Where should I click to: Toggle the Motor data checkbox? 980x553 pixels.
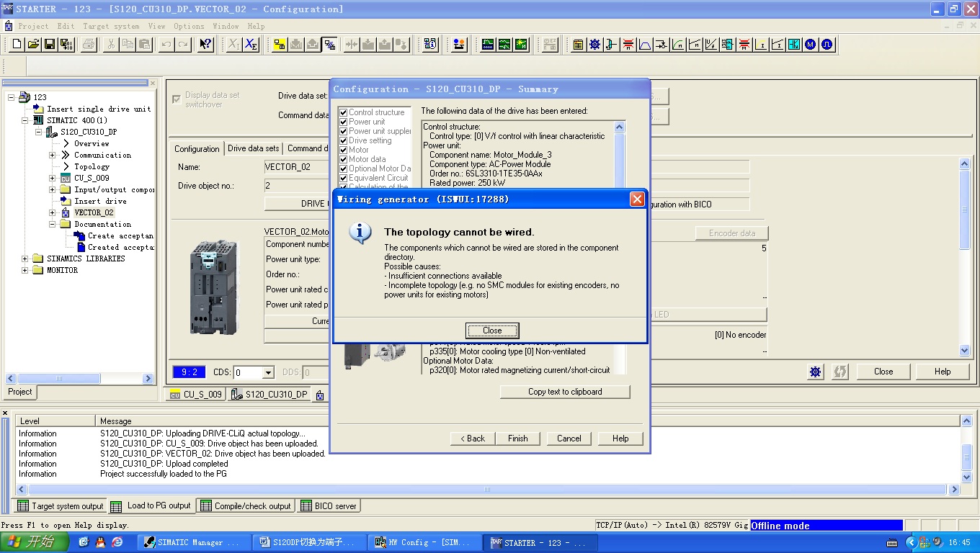(344, 159)
